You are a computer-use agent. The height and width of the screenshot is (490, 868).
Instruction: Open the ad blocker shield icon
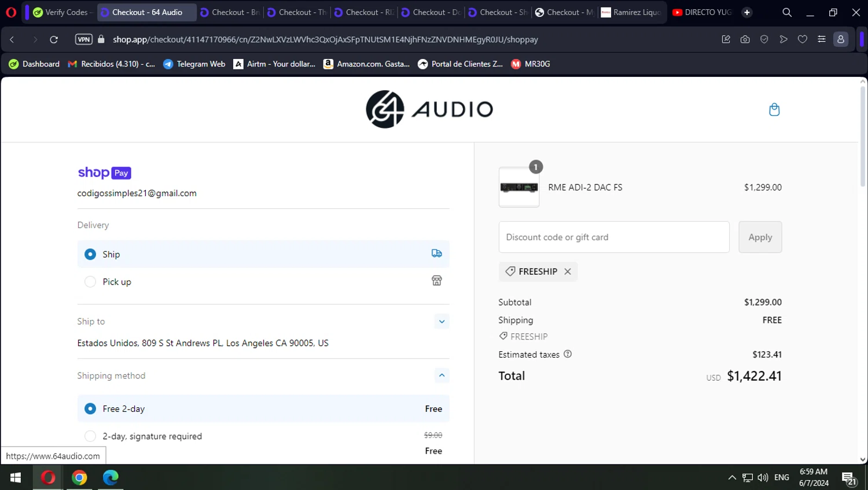[x=764, y=39]
